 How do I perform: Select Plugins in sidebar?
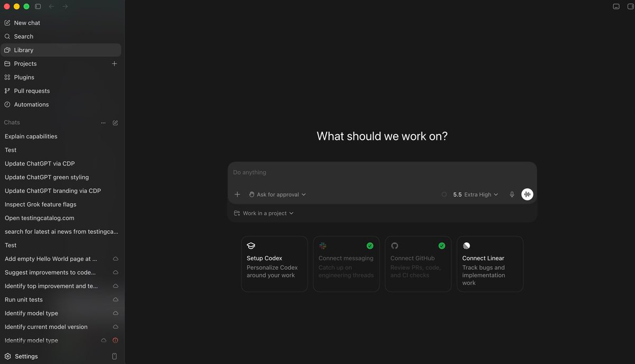click(x=61, y=77)
